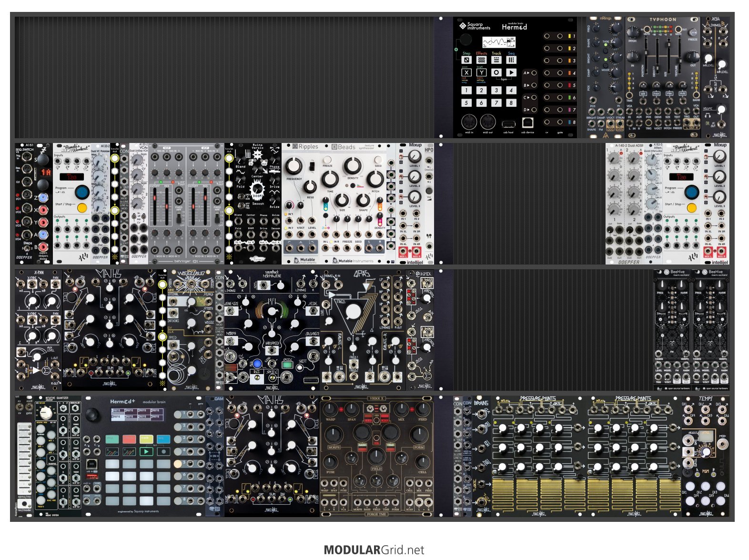The height and width of the screenshot is (560, 749).
Task: Click the USB host port on Hermod
Action: 508,124
